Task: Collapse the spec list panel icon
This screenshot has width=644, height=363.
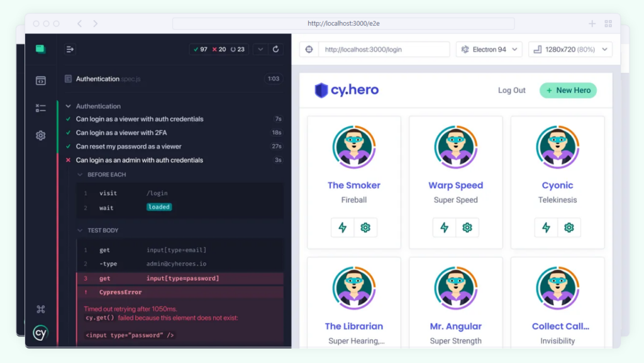Action: tap(70, 49)
